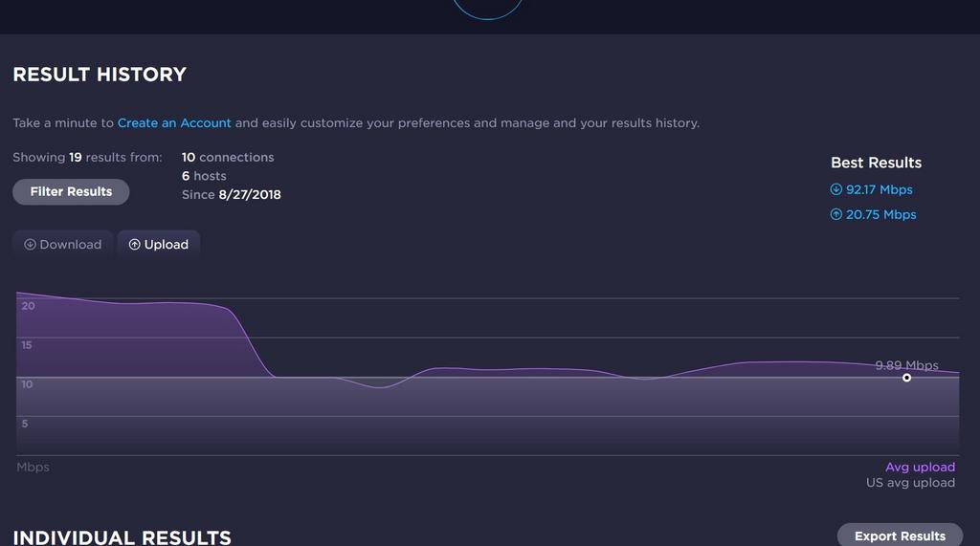Click the RESULT HISTORY heading
980x546 pixels.
coord(100,75)
